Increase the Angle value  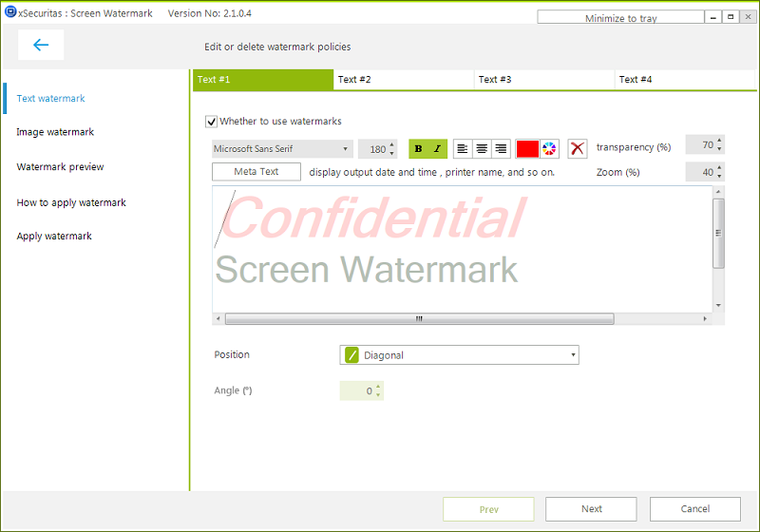pos(378,386)
